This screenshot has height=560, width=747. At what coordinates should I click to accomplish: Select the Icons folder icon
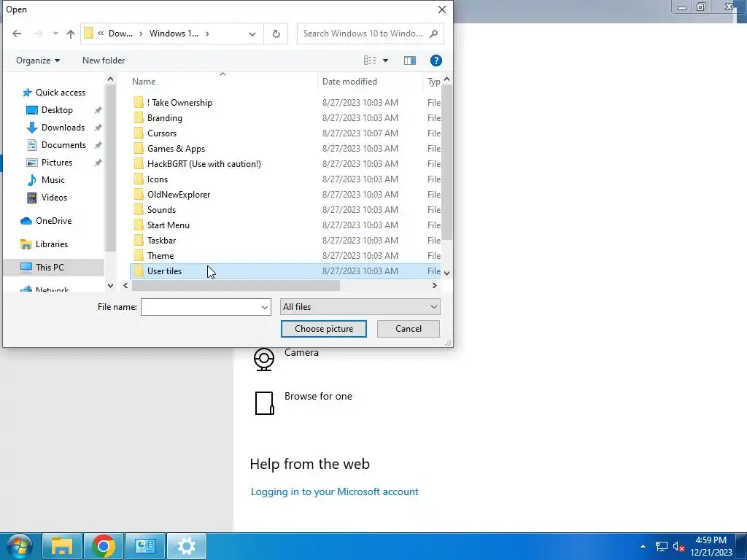click(x=139, y=179)
